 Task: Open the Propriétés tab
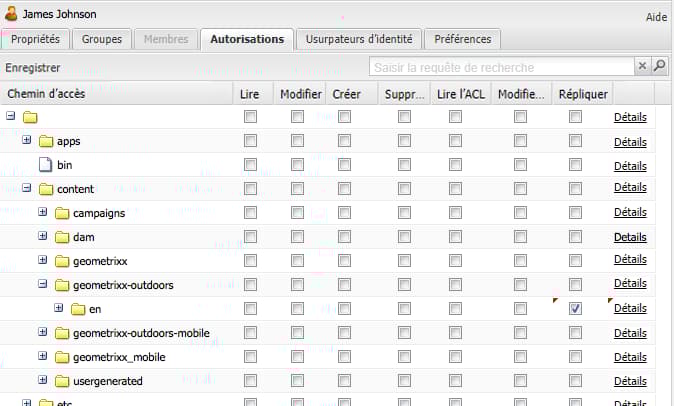tap(35, 40)
